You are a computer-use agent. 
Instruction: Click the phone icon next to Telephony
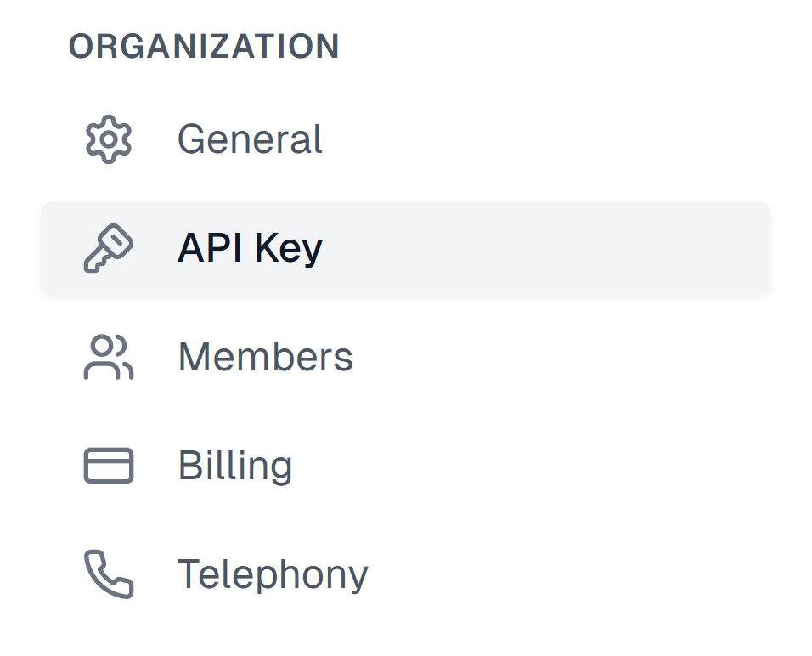pos(109,574)
